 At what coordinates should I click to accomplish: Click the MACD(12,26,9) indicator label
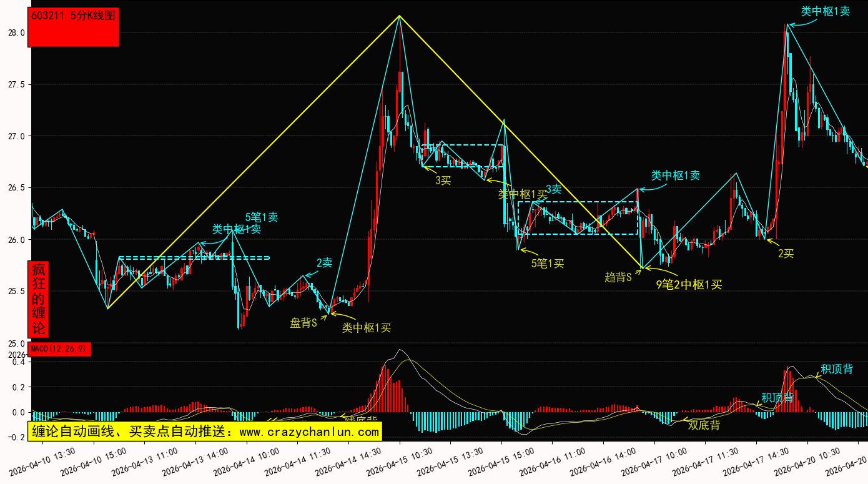(x=59, y=349)
